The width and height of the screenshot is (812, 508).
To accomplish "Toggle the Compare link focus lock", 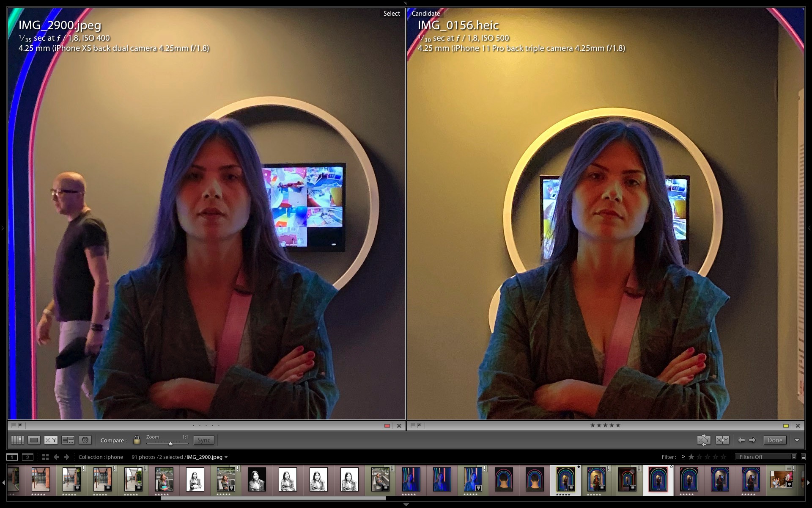I will point(136,440).
